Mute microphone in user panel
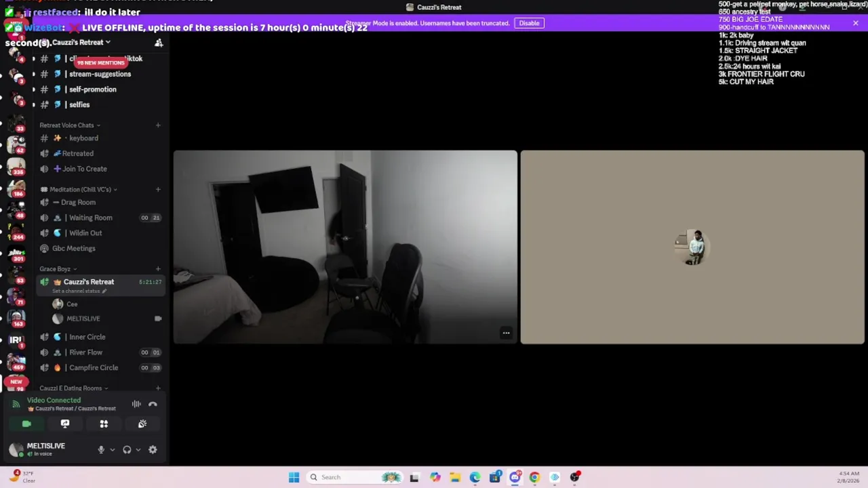The height and width of the screenshot is (488, 868). (x=101, y=449)
